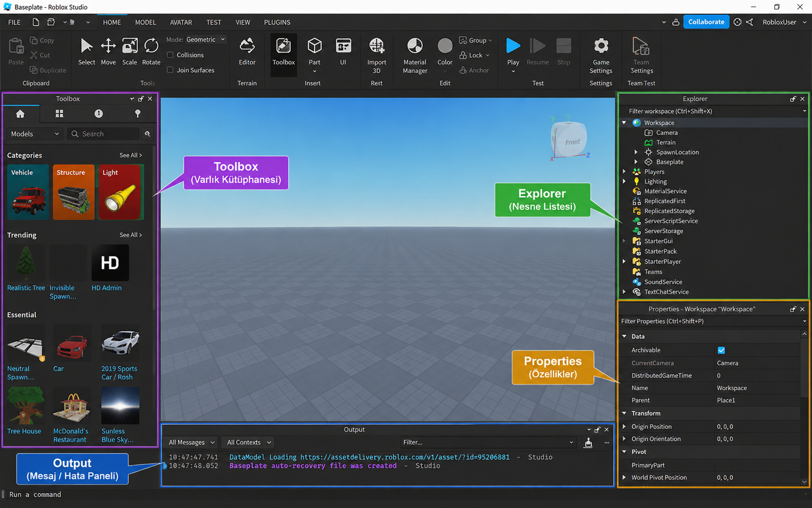The width and height of the screenshot is (812, 508).
Task: Expand the SpawnLocation node
Action: (636, 152)
